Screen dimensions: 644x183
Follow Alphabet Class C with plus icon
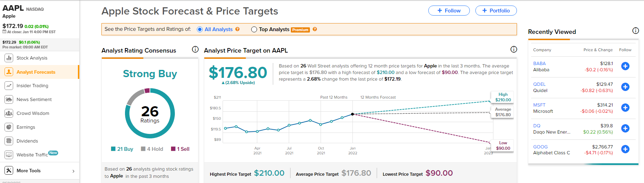[625, 149]
